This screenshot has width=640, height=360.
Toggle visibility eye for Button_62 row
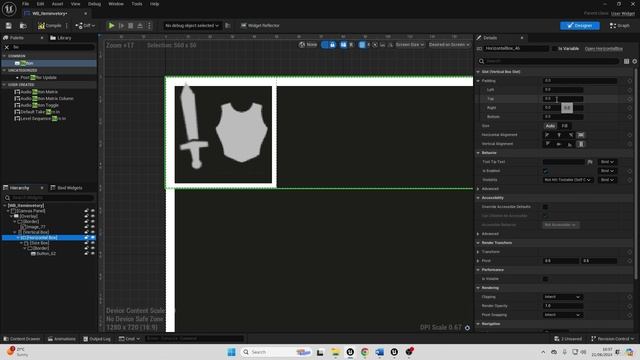pyautogui.click(x=93, y=253)
